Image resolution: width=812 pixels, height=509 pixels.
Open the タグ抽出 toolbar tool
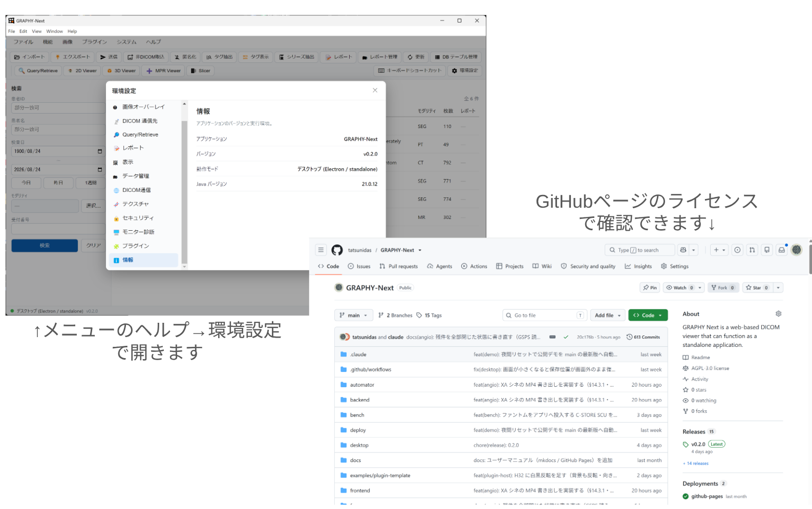coord(219,57)
